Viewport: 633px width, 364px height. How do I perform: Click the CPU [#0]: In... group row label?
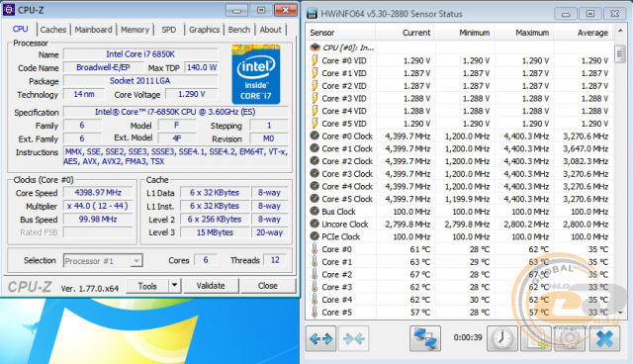coord(348,47)
